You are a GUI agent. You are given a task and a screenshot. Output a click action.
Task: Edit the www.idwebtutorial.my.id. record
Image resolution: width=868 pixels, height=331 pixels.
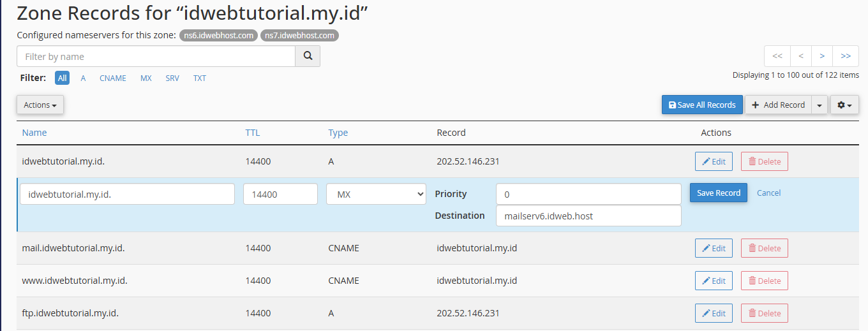(714, 281)
